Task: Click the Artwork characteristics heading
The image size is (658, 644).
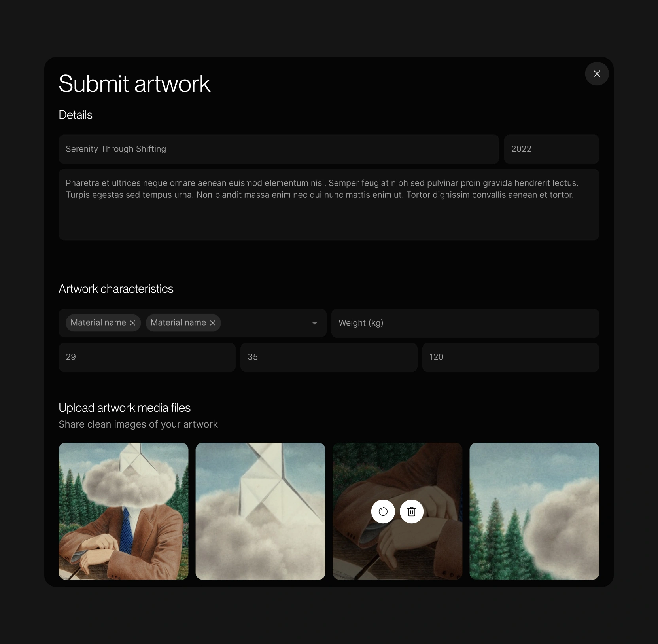Action: [116, 289]
